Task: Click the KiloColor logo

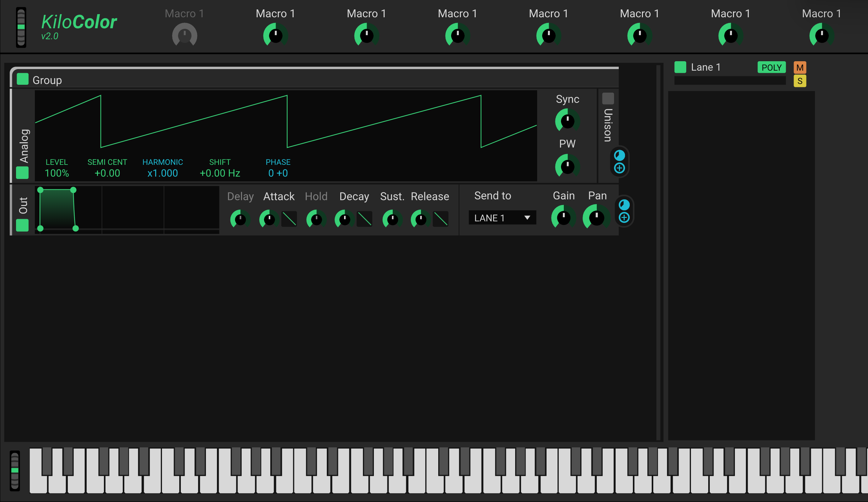Action: (79, 22)
